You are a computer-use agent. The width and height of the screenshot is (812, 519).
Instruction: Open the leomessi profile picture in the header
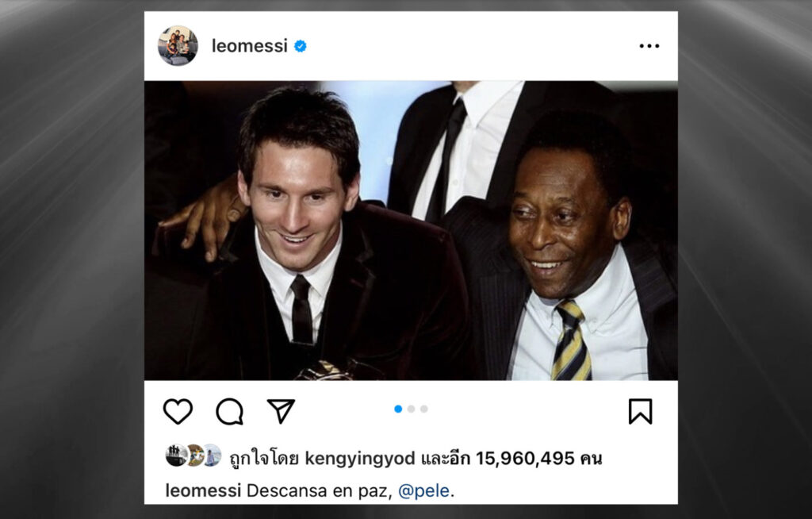click(178, 45)
